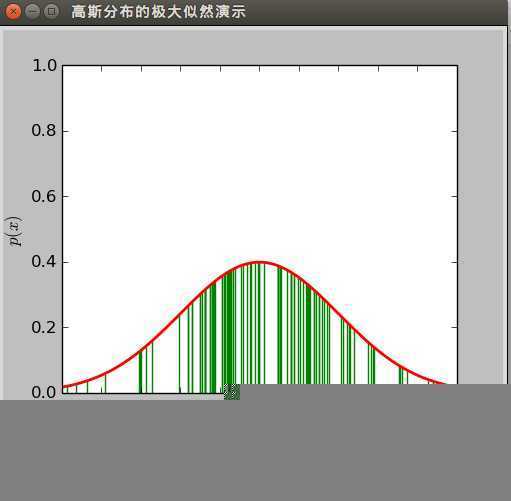511x501 pixels.
Task: Click the y-axis label p(x)
Action: (14, 231)
